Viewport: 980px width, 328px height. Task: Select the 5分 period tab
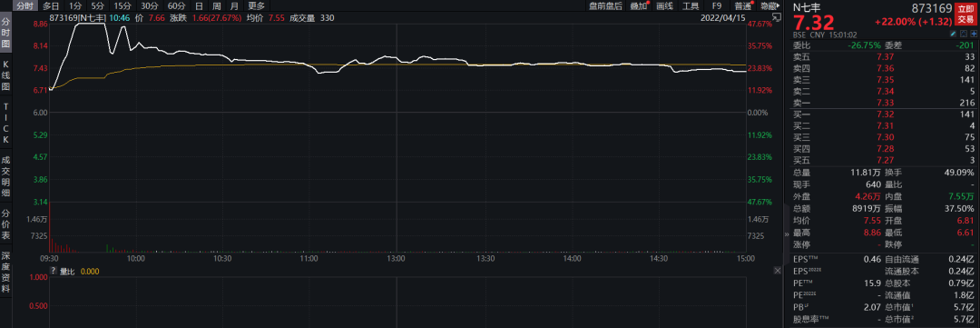[x=97, y=5]
